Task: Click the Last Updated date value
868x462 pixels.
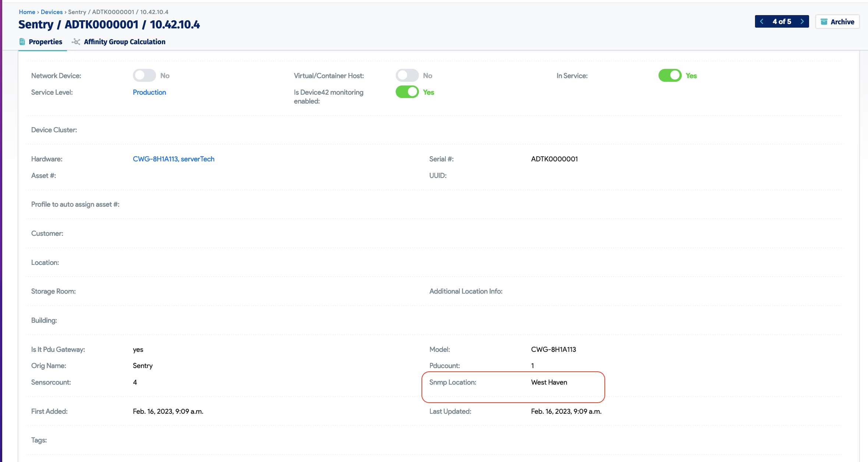Action: pos(566,411)
